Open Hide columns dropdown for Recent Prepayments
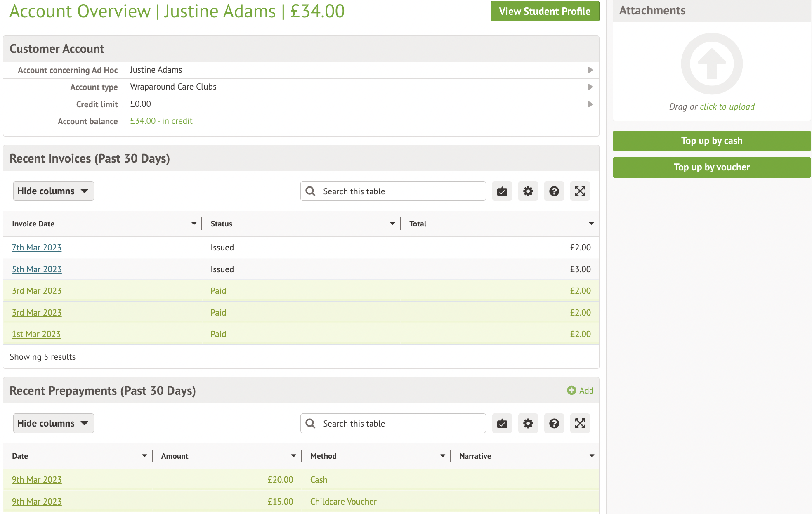Viewport: 812px width, 514px height. click(x=53, y=424)
